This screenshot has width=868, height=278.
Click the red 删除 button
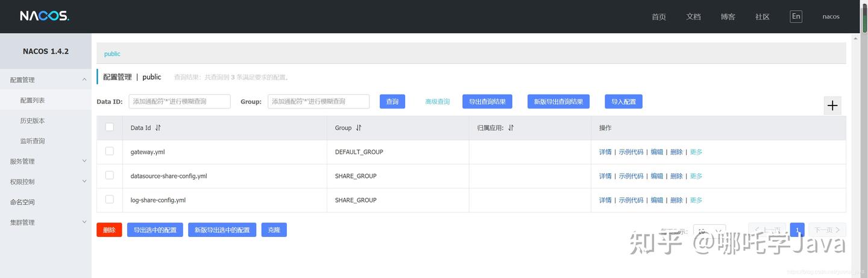(109, 230)
